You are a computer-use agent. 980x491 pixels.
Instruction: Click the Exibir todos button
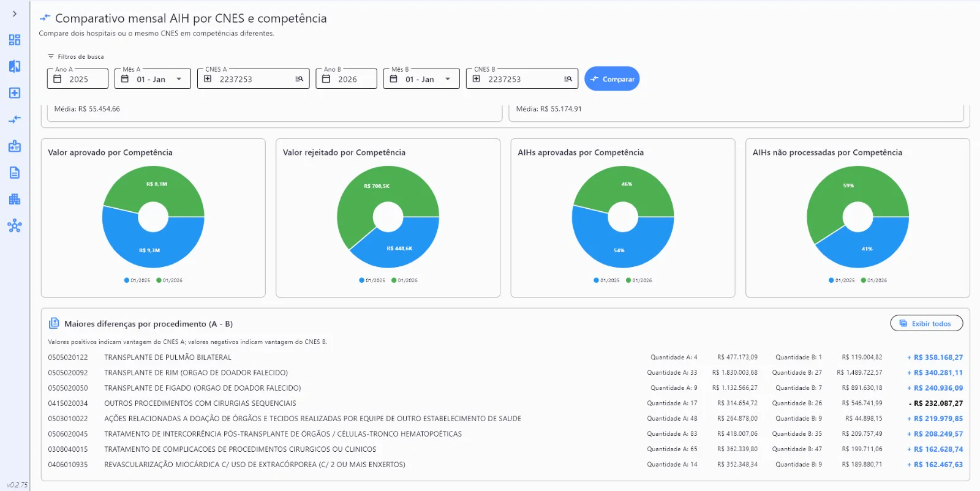[926, 323]
